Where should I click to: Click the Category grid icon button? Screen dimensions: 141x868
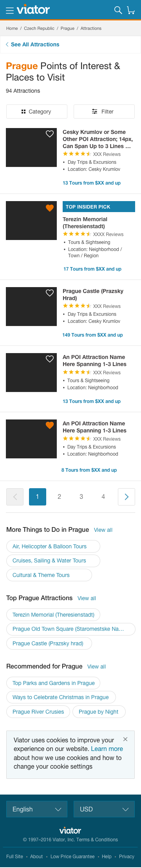coord(37,112)
